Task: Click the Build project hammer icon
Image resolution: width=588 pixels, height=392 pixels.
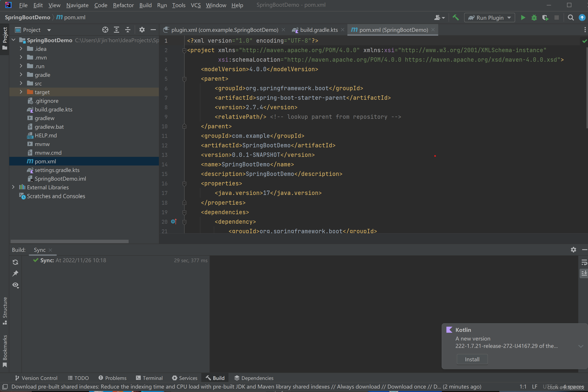Action: [456, 18]
